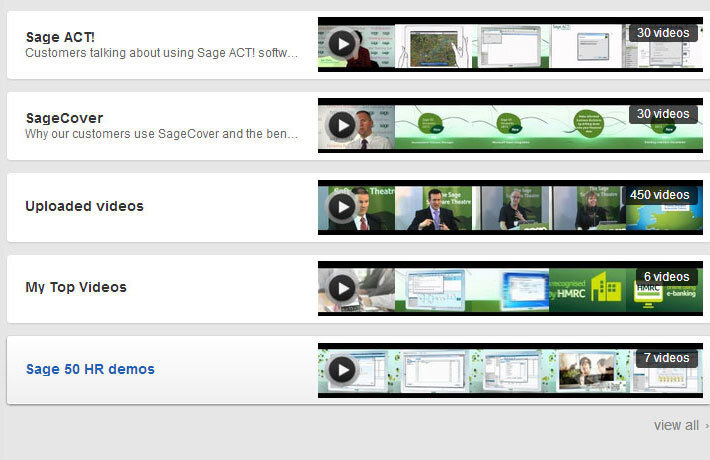The height and width of the screenshot is (460, 710).
Task: Click the 30 videos badge on SageCover
Action: click(663, 114)
